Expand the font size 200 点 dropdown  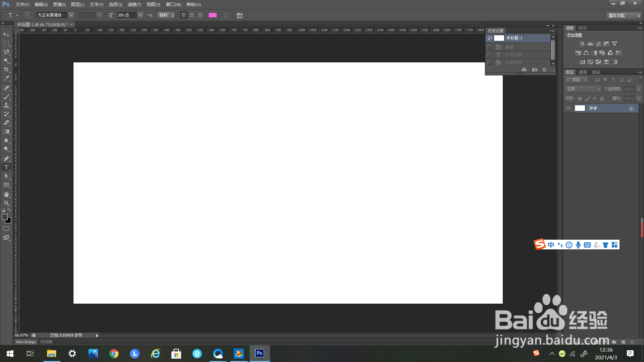point(140,15)
